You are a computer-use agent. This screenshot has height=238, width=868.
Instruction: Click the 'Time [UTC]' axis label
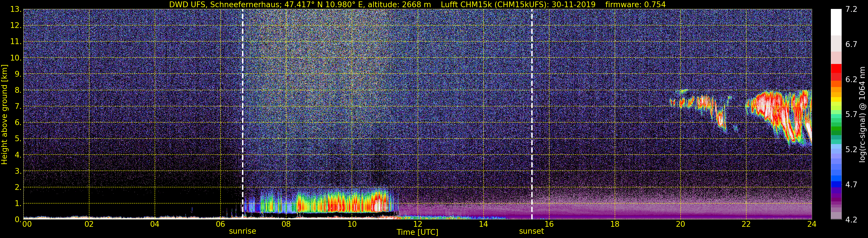[x=417, y=232]
